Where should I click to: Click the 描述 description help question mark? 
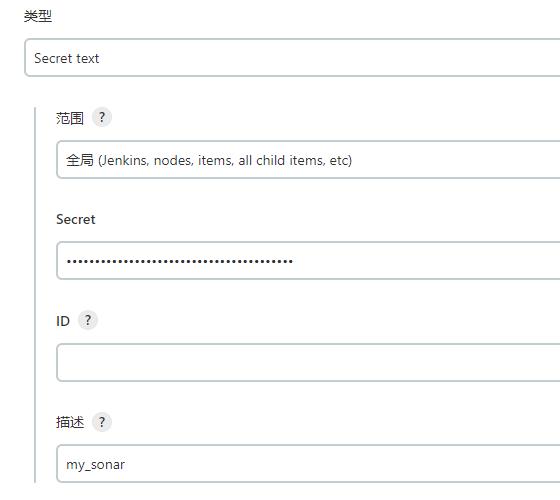(102, 422)
